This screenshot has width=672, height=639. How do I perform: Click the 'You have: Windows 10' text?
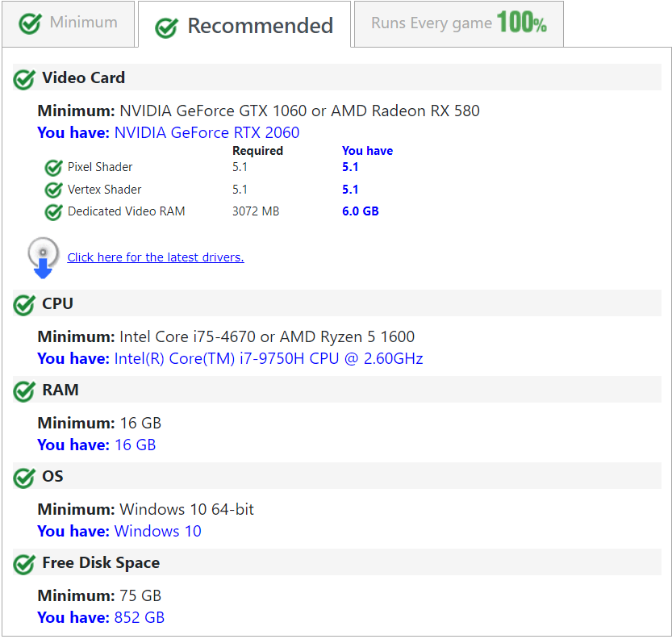point(119,531)
